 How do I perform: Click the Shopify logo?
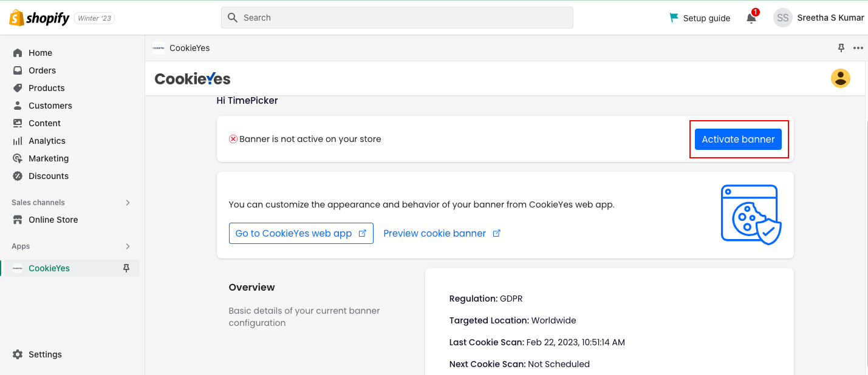point(40,18)
